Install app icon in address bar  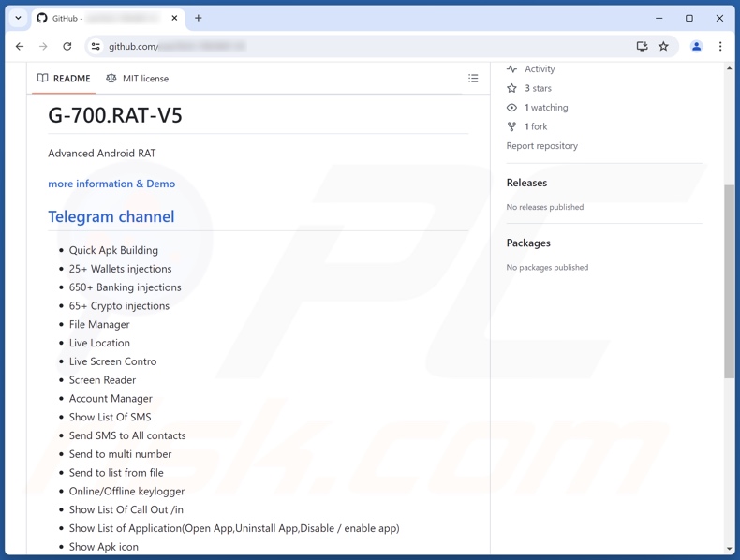coord(642,46)
